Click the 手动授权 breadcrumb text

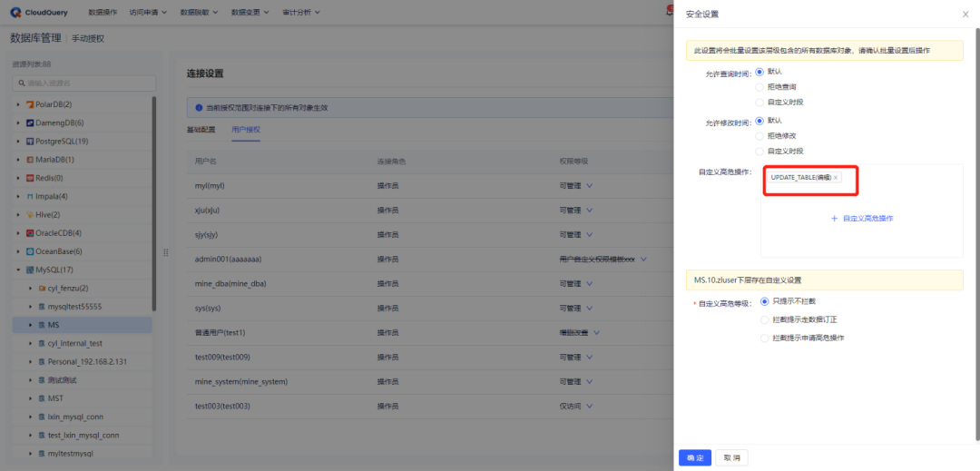(88, 39)
